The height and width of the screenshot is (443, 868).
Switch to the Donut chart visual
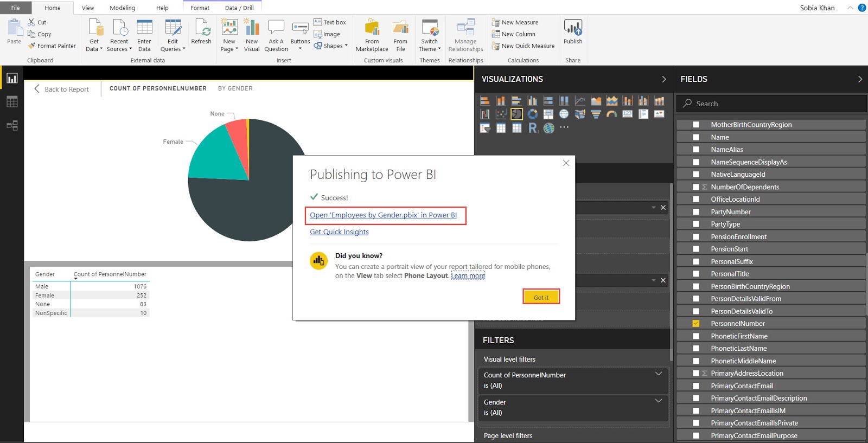click(x=532, y=114)
